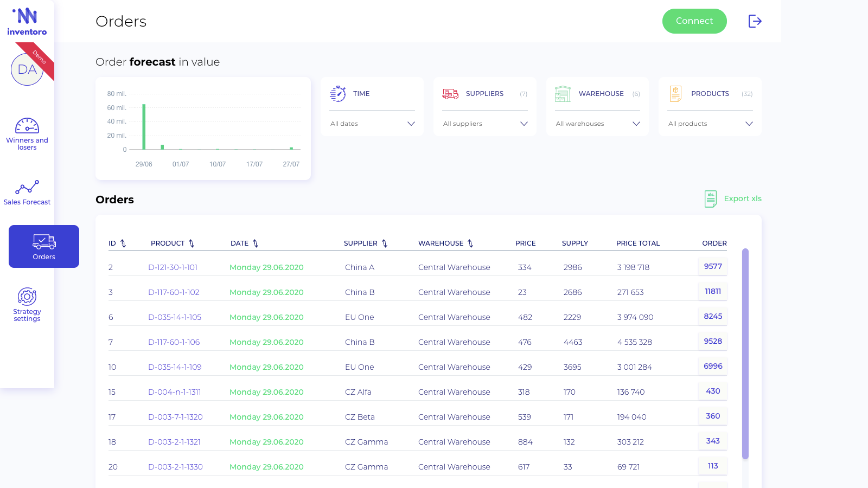Sort orders by ID column arrows

(x=123, y=243)
